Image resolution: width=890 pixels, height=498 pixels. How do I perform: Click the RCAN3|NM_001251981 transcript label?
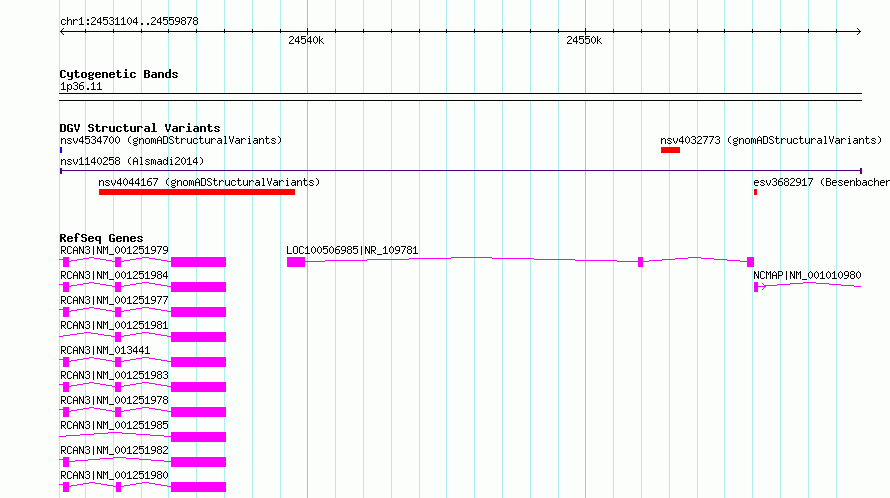[114, 325]
